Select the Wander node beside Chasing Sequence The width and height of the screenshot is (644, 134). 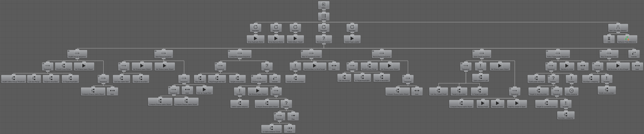275,79
